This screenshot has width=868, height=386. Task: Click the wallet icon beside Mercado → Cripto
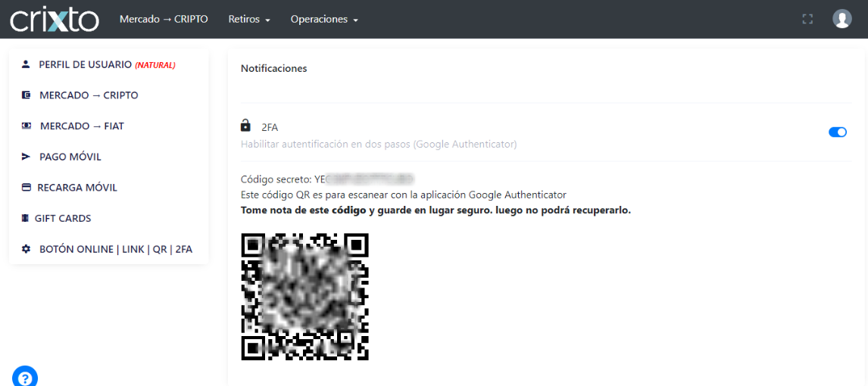tap(26, 95)
